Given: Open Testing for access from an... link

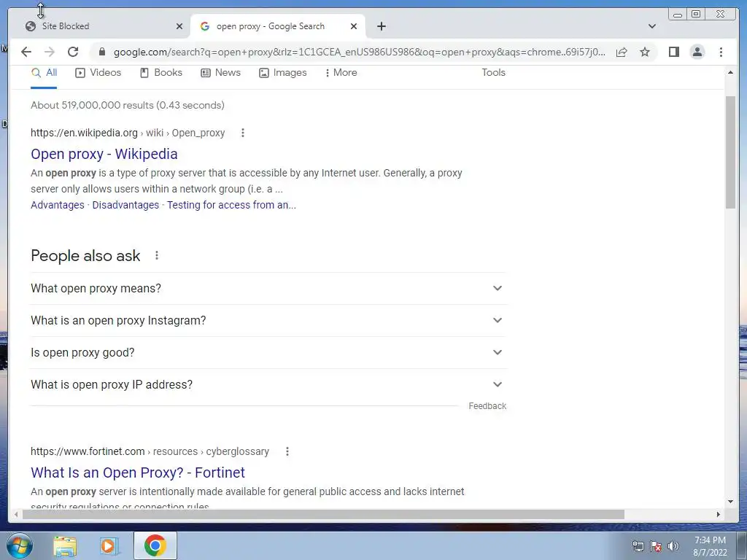Looking at the screenshot, I should (x=231, y=205).
